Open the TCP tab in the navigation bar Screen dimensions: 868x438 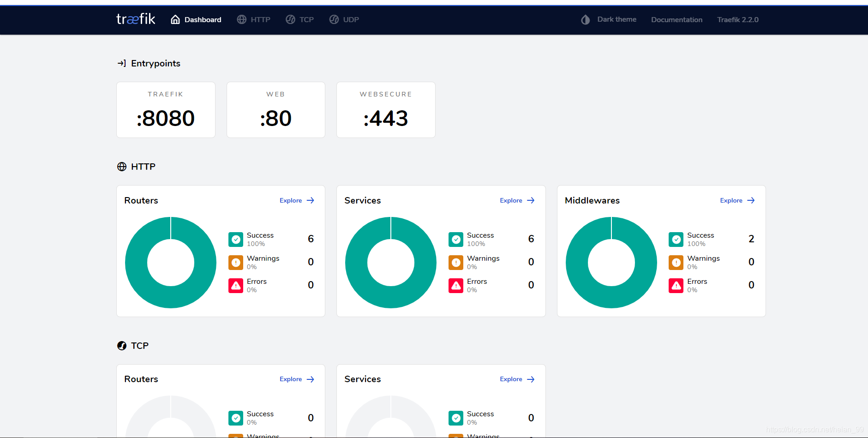pyautogui.click(x=300, y=19)
